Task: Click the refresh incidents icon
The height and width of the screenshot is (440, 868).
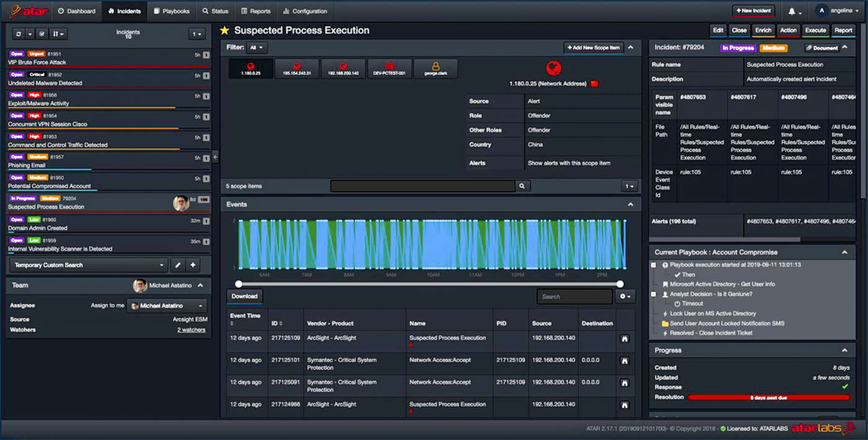Action: coord(18,34)
